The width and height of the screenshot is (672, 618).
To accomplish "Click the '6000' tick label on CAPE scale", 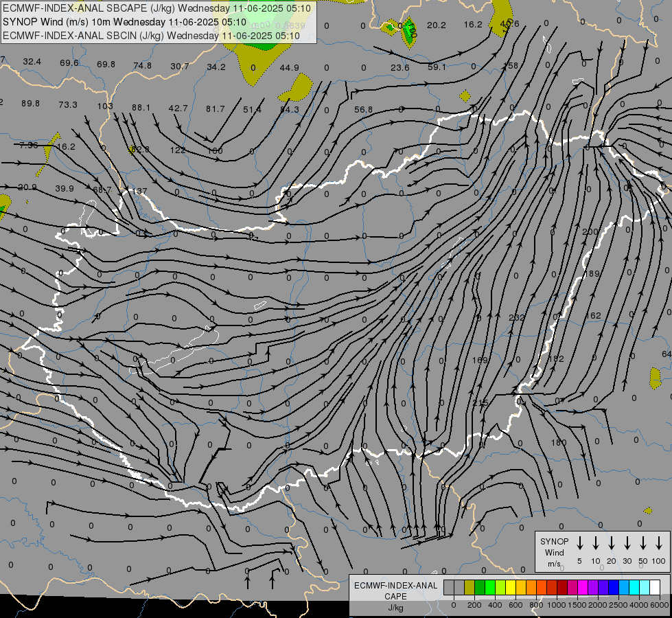I will pyautogui.click(x=660, y=605).
